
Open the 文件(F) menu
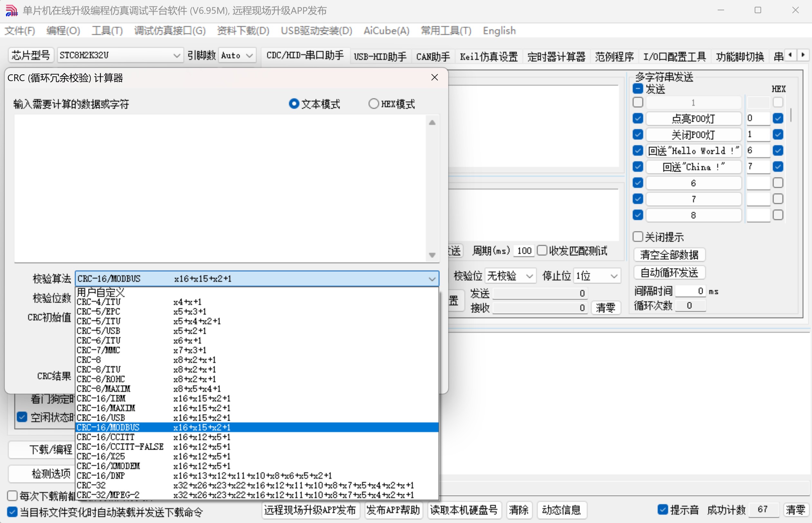click(20, 31)
